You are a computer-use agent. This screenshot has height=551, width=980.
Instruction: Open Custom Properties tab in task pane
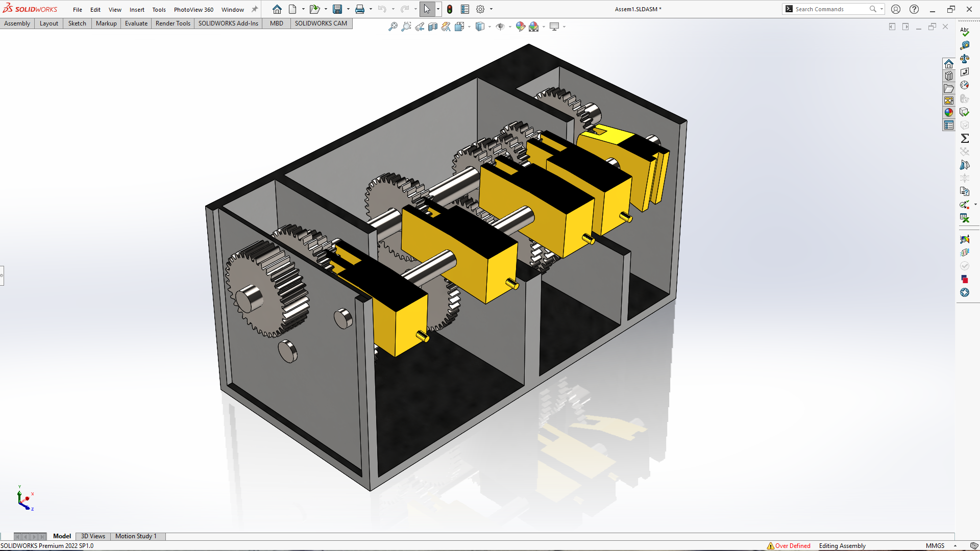[949, 125]
